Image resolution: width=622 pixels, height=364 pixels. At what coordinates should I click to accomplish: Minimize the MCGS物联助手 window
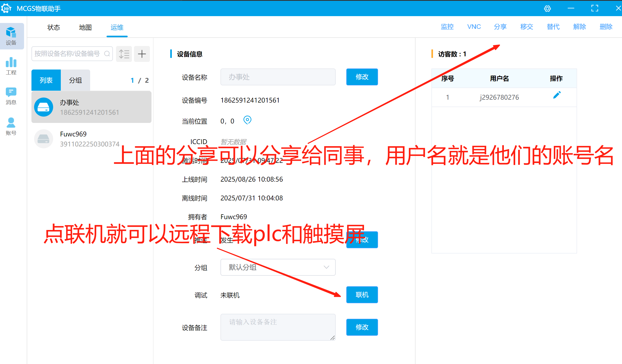[571, 8]
